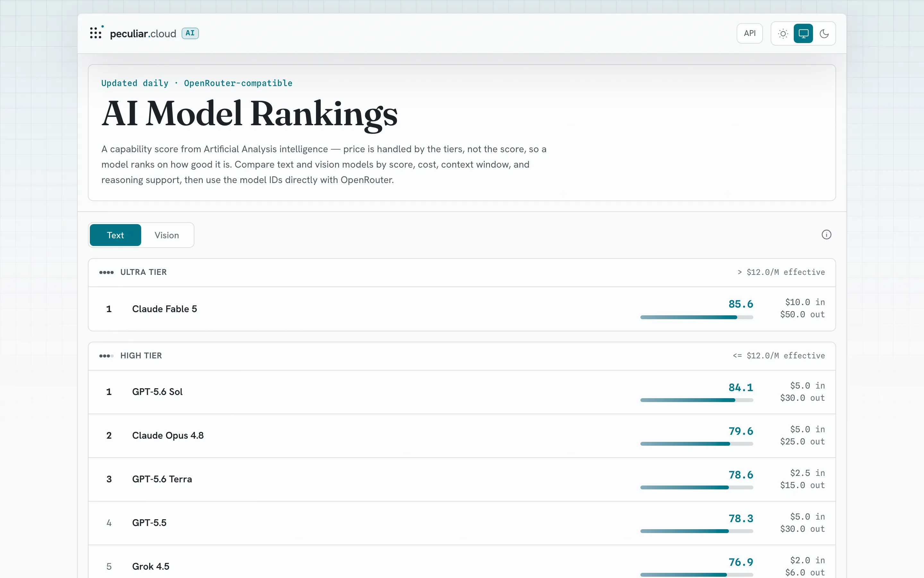Image resolution: width=924 pixels, height=578 pixels.
Task: Click the High Tier three-dot icon
Action: pyautogui.click(x=106, y=356)
